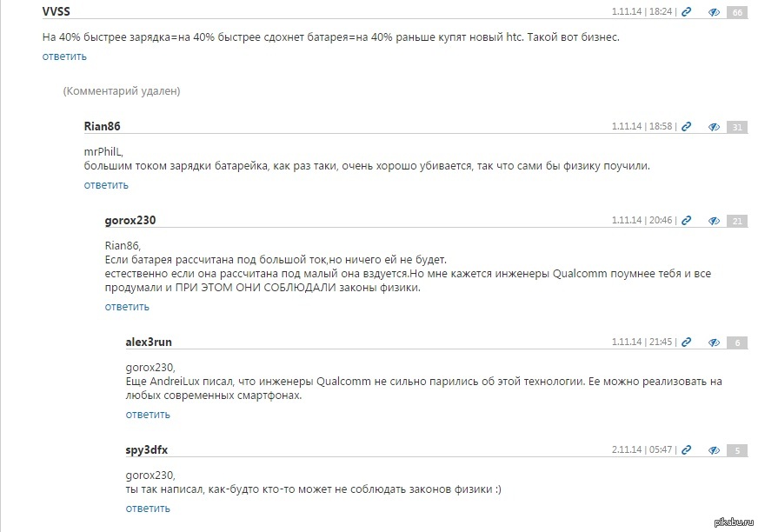Click permalink icon on alex3run comment
The image size is (758, 532).
687,342
